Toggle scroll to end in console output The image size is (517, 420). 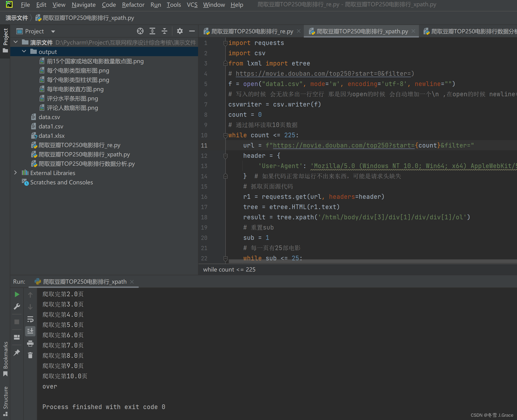pyautogui.click(x=30, y=331)
